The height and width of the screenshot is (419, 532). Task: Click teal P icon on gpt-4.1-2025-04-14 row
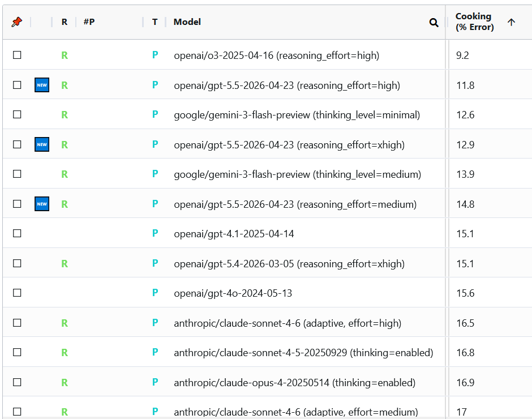(x=155, y=233)
